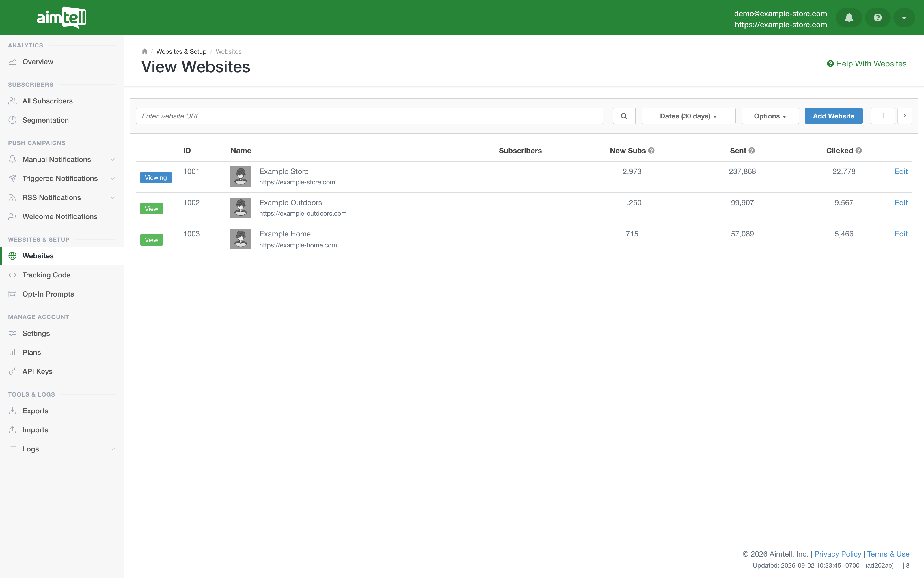Click the Example Home avatar thumbnail
Screen dimensions: 924x578
[x=240, y=239]
